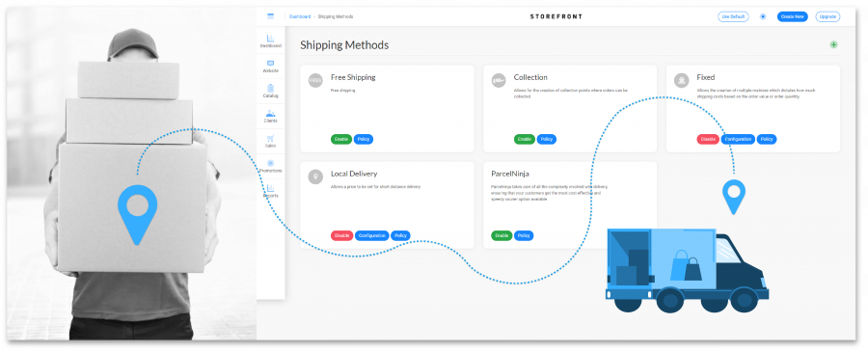Click the Upgrade button
Viewport: 868px width, 351px height.
pyautogui.click(x=827, y=16)
